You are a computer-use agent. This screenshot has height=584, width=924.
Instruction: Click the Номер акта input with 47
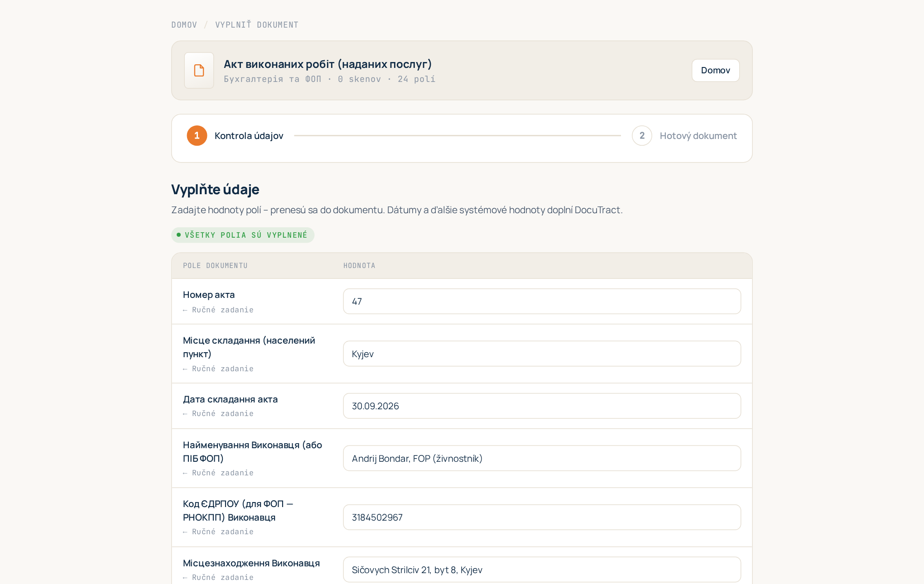(x=542, y=302)
